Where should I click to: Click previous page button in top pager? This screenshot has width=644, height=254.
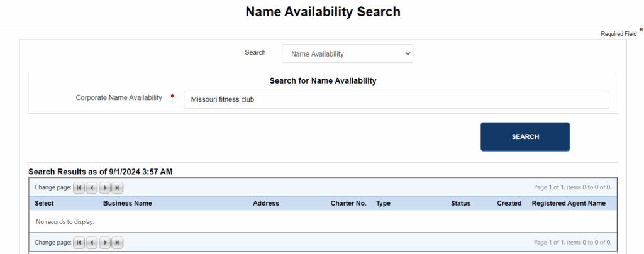(x=92, y=187)
